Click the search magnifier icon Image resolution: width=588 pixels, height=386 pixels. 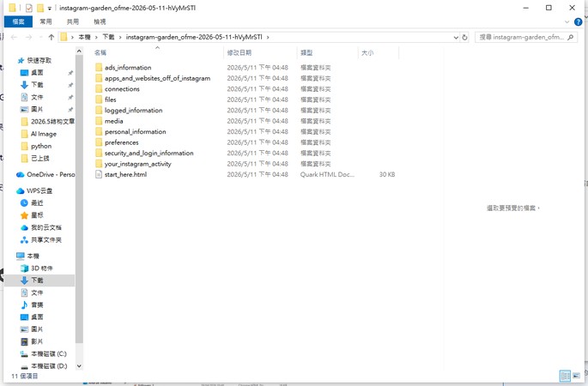coord(570,37)
